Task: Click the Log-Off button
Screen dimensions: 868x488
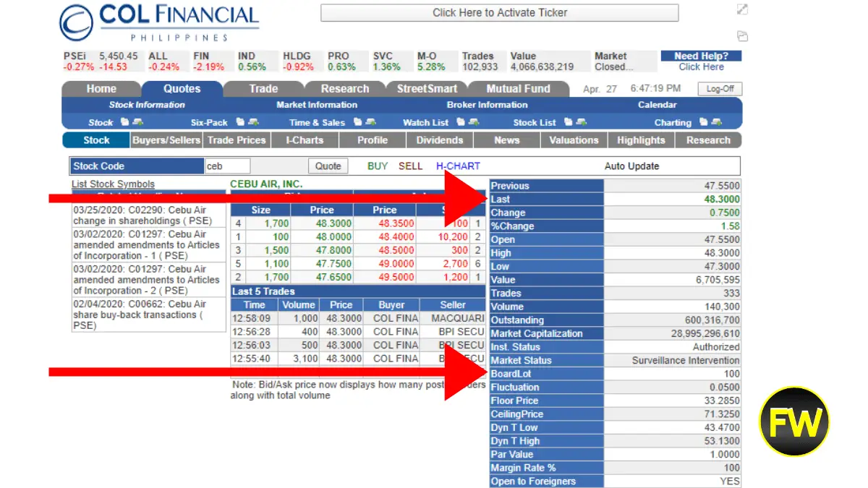Action: coord(720,89)
